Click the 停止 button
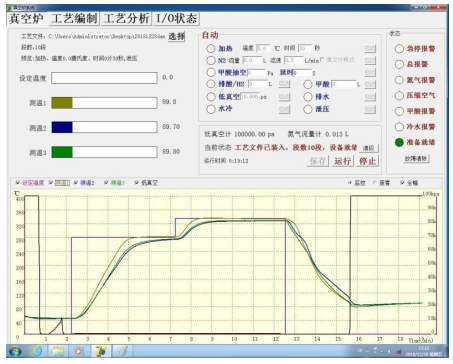453x364 pixels. pos(367,161)
